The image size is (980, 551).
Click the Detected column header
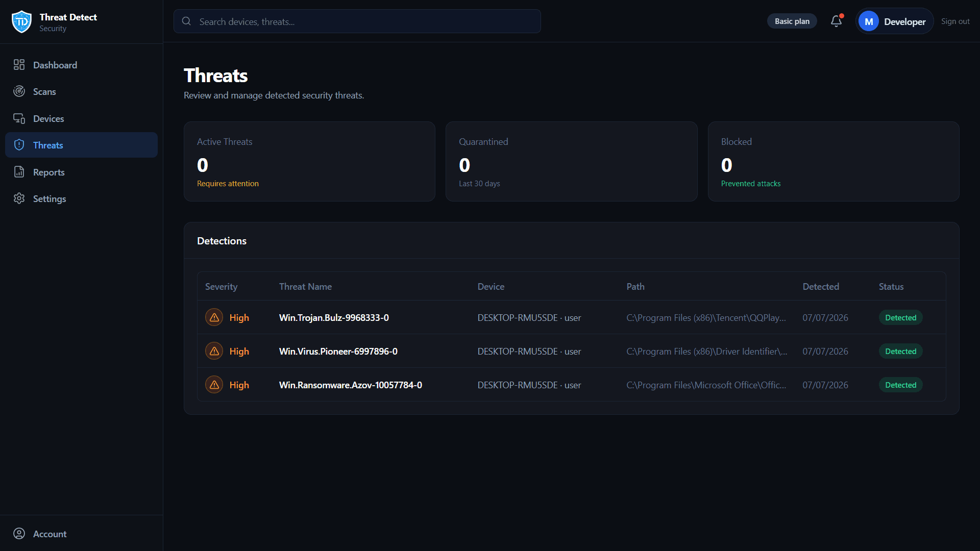click(820, 287)
